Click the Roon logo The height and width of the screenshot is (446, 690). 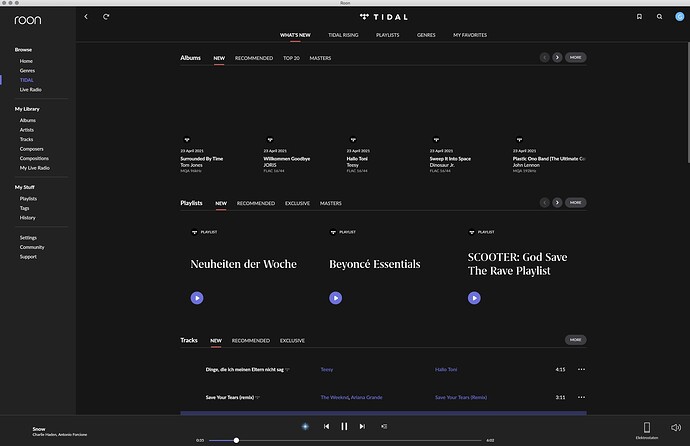click(28, 20)
